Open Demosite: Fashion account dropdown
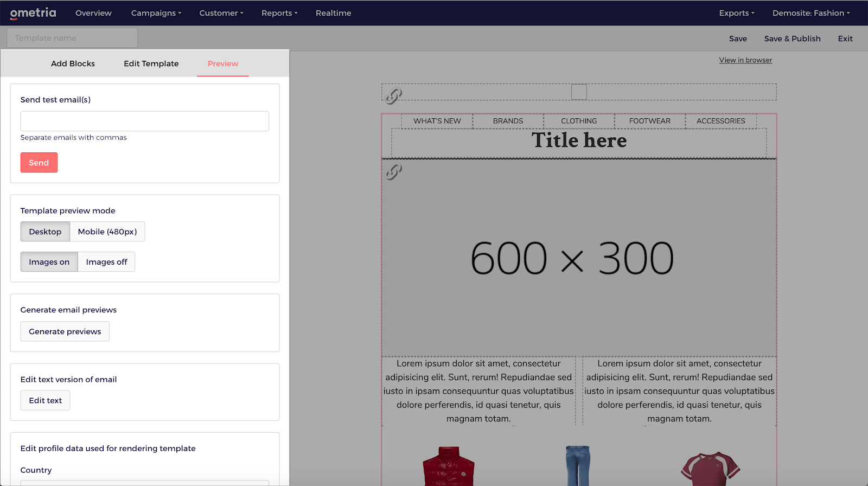Image resolution: width=868 pixels, height=486 pixels. (811, 13)
